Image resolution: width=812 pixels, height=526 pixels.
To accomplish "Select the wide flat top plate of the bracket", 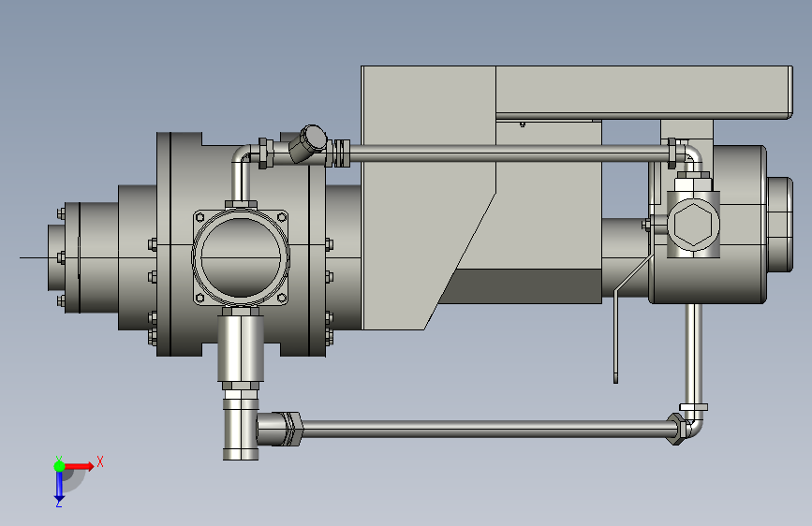I will click(643, 92).
